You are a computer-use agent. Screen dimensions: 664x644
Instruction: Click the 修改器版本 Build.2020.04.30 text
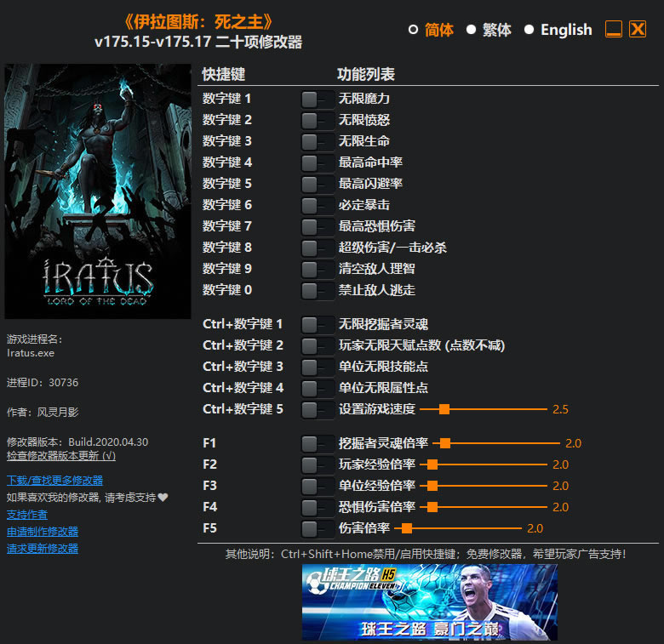[x=77, y=442]
